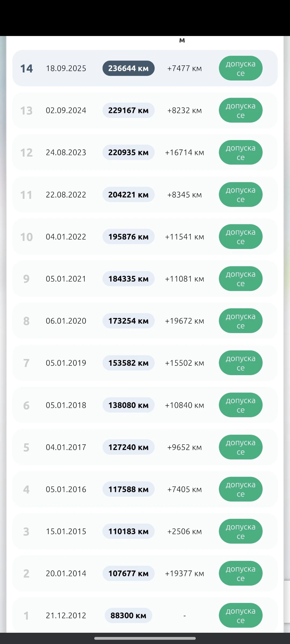Screen dimensions: 290x644
Task: Select inspection row number 13
Action: click(x=145, y=110)
